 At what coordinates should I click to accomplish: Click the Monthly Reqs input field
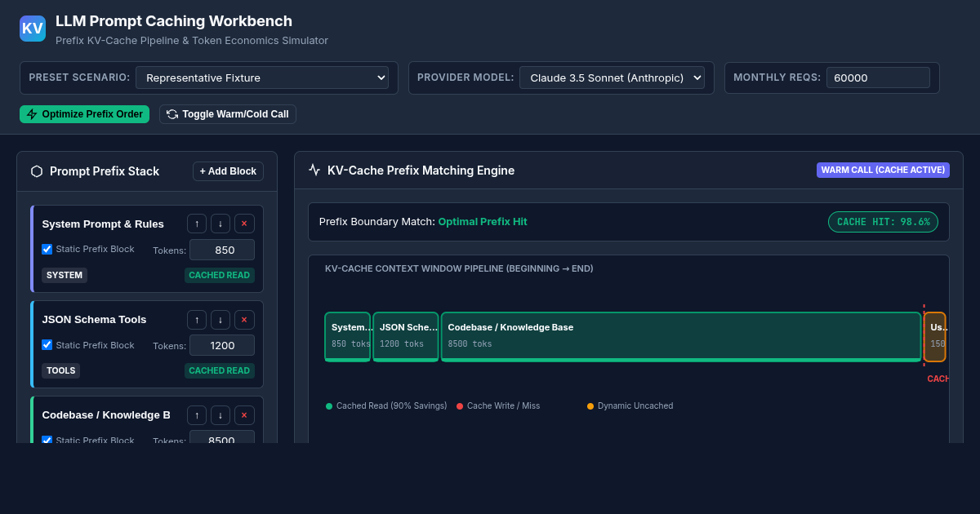878,78
